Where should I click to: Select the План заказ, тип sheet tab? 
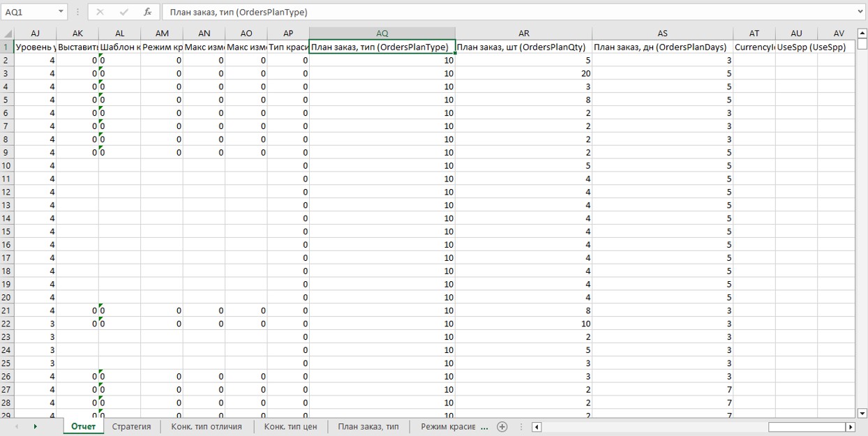tap(368, 427)
